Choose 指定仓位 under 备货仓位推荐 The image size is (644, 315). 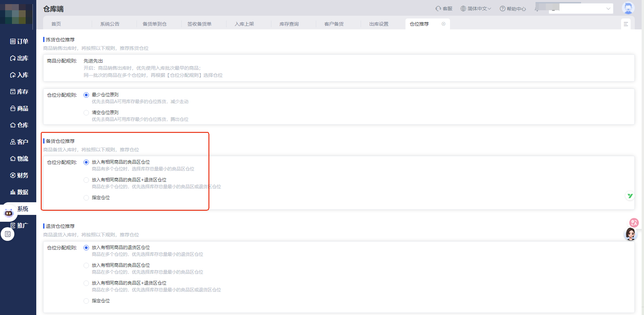86,197
